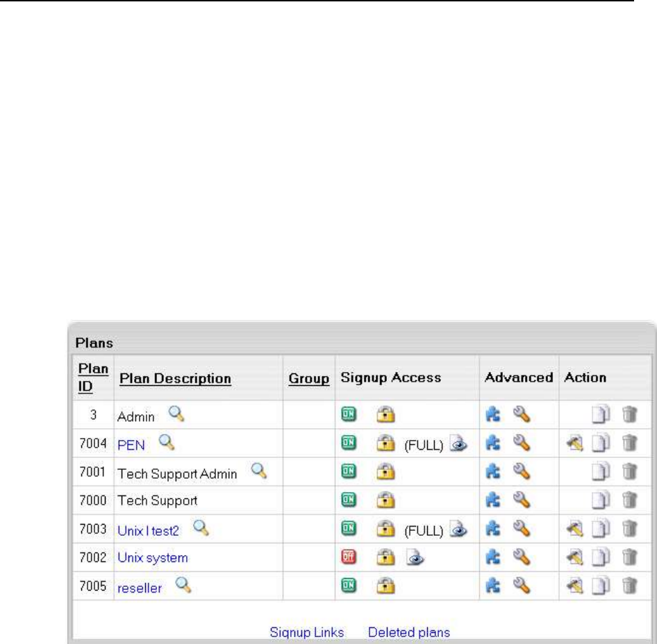Click the magnifier icon beside Unix I test2
The image size is (657, 644).
point(201,528)
